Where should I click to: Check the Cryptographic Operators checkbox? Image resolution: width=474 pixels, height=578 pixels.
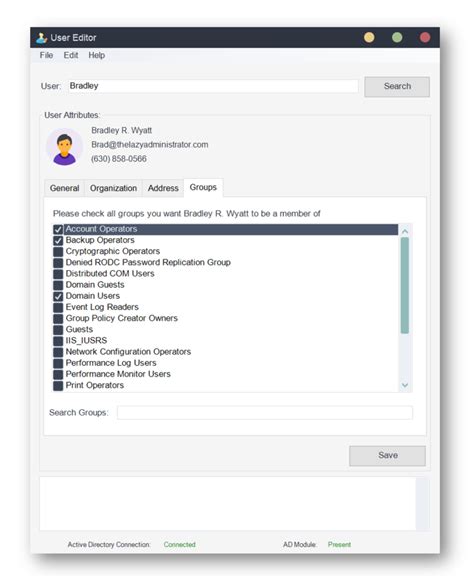tap(58, 252)
